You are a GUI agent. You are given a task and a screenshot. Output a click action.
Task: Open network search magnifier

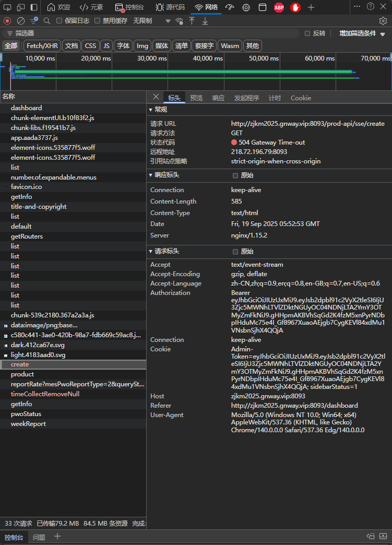47,21
